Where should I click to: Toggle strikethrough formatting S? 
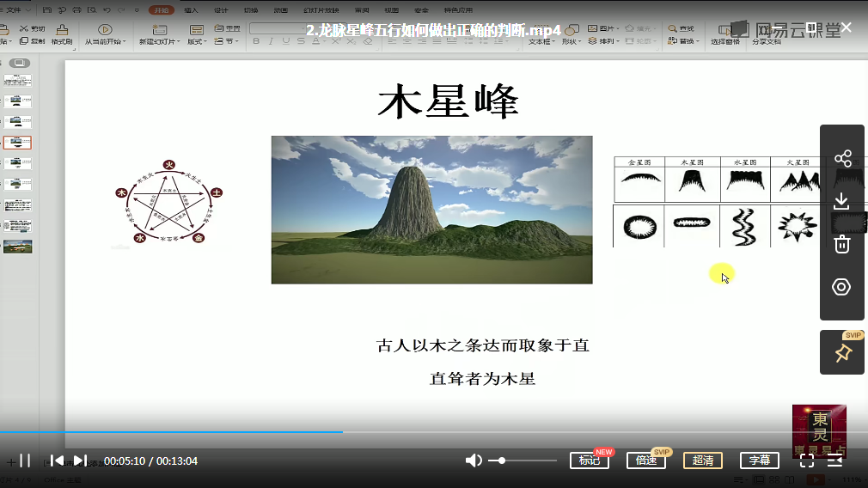301,41
